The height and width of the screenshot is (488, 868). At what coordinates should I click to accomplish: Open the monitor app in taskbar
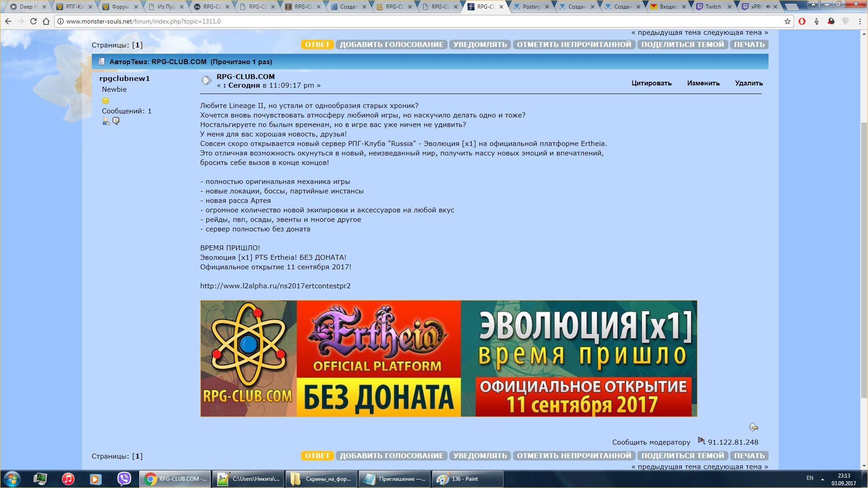pyautogui.click(x=40, y=479)
